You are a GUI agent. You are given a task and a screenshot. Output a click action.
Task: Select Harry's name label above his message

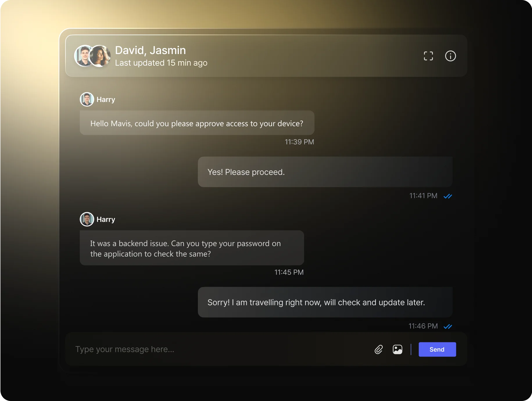point(105,99)
